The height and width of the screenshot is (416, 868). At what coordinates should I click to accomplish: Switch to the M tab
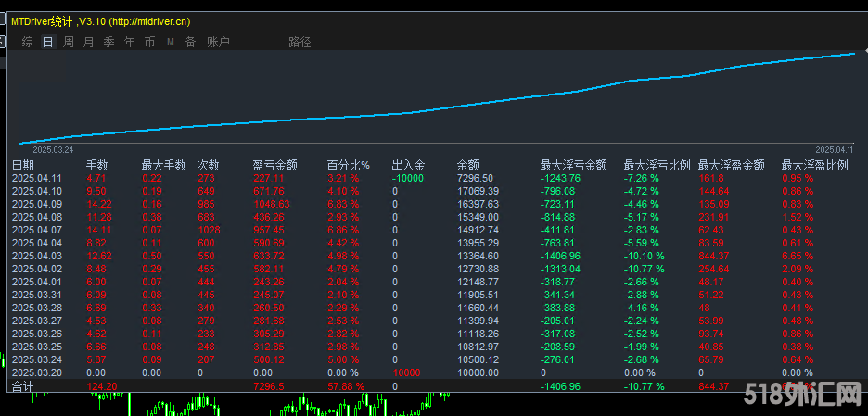171,42
